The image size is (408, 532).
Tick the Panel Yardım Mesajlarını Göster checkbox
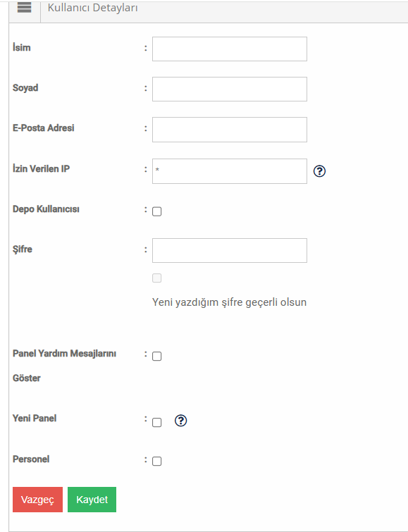[x=157, y=357]
